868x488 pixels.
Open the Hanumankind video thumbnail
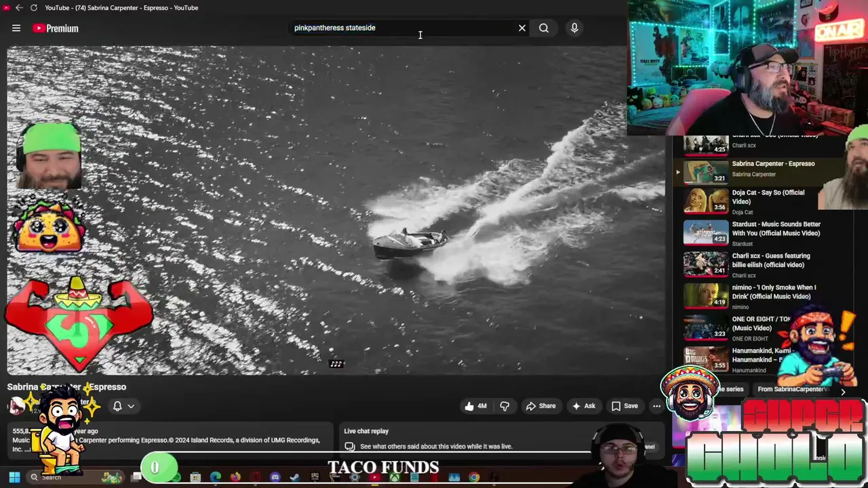(x=706, y=360)
